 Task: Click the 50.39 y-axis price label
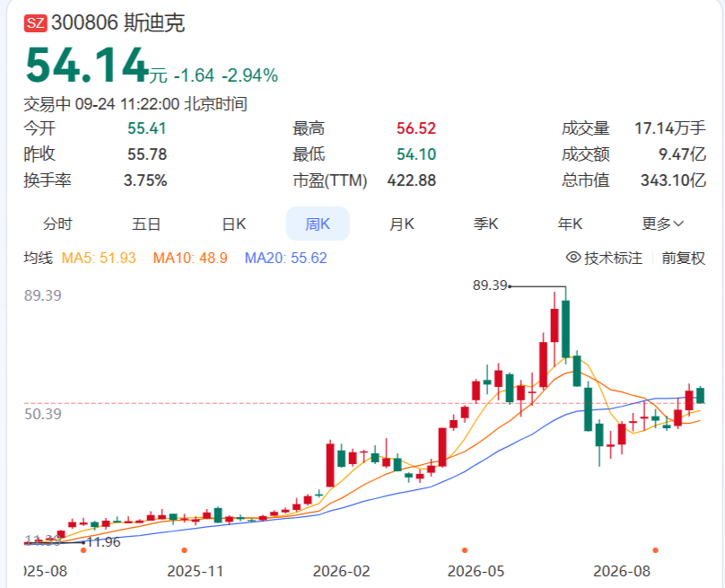pos(42,414)
